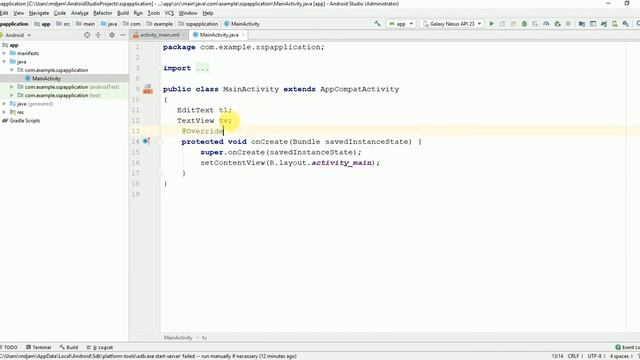640x360 pixels.
Task: Open the Terminal tool window
Action: (x=39, y=347)
